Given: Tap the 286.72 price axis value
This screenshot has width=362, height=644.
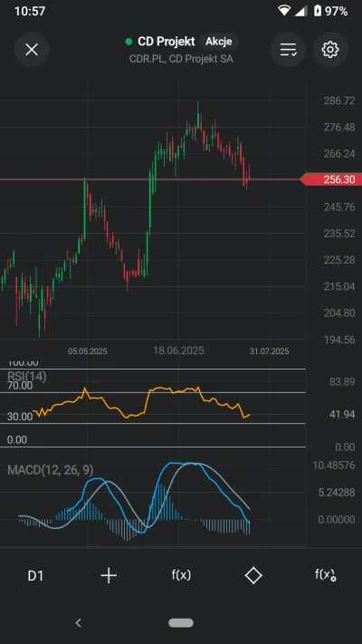Looking at the screenshot, I should pyautogui.click(x=339, y=101).
